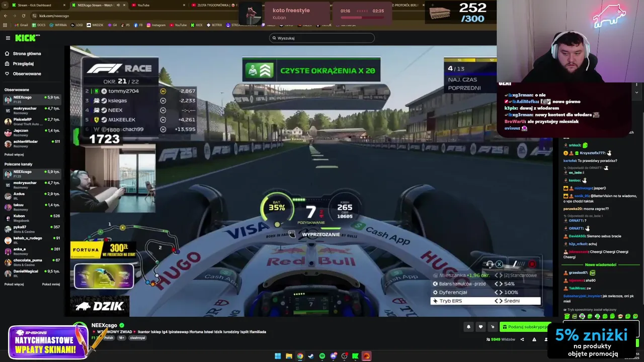The height and width of the screenshot is (362, 644).
Task: Click the clashroyal stream tag
Action: [x=137, y=338]
